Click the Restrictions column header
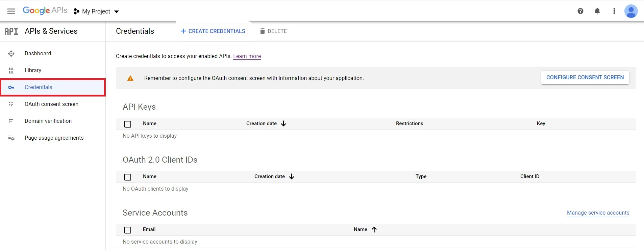 pos(410,123)
